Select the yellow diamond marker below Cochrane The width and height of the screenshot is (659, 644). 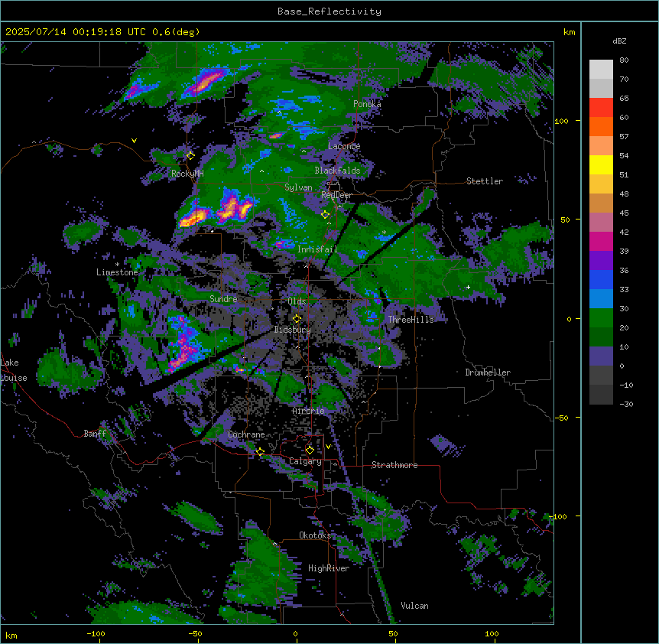coord(260,452)
